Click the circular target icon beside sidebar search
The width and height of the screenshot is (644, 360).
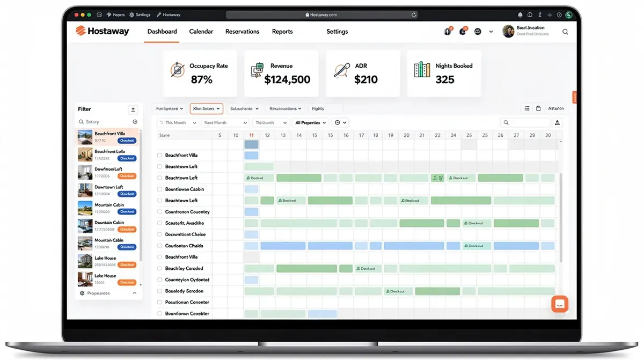tap(135, 122)
